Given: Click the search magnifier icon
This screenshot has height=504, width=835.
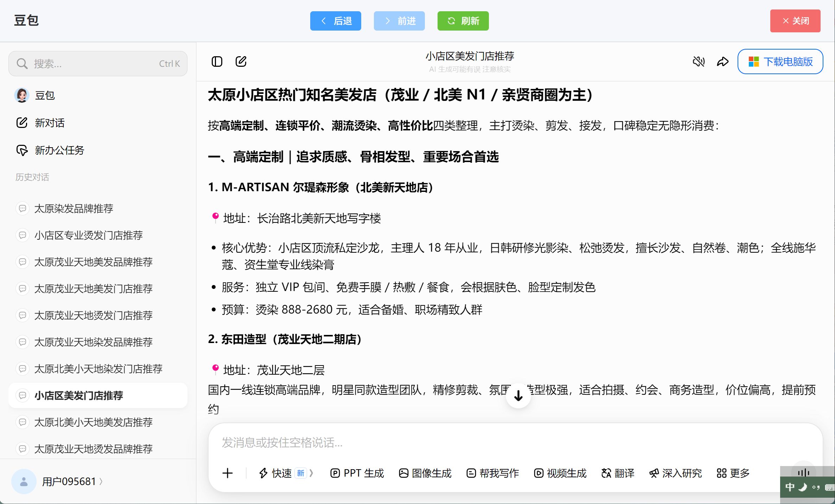Looking at the screenshot, I should 22,64.
